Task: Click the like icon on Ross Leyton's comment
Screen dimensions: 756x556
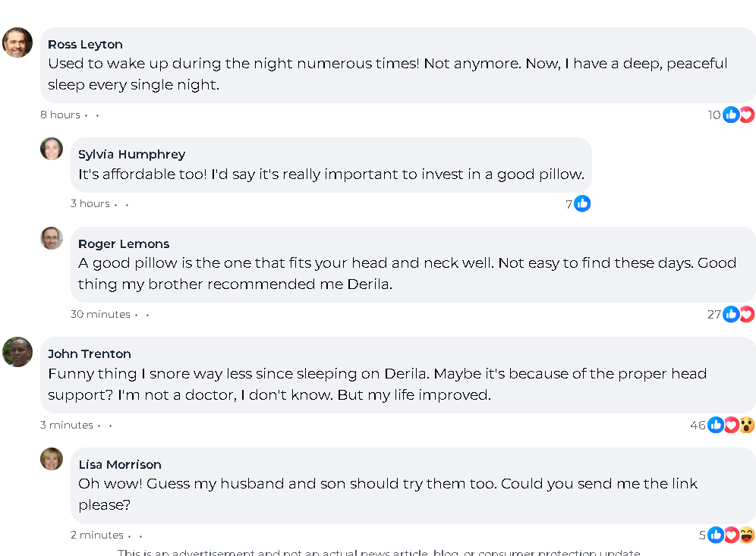Action: (731, 115)
